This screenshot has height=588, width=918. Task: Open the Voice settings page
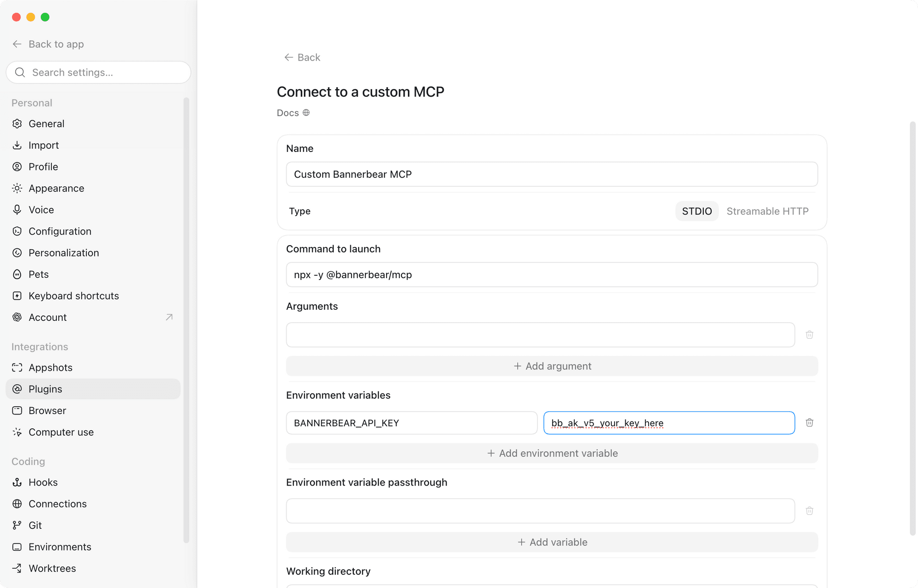[x=93, y=210]
